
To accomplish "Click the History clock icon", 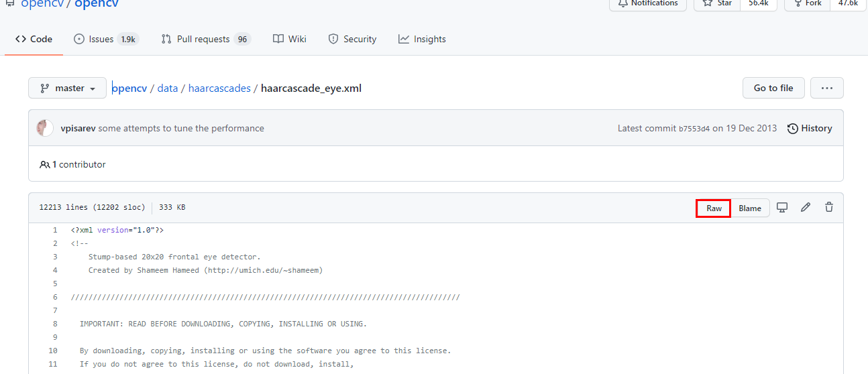I will pyautogui.click(x=793, y=128).
